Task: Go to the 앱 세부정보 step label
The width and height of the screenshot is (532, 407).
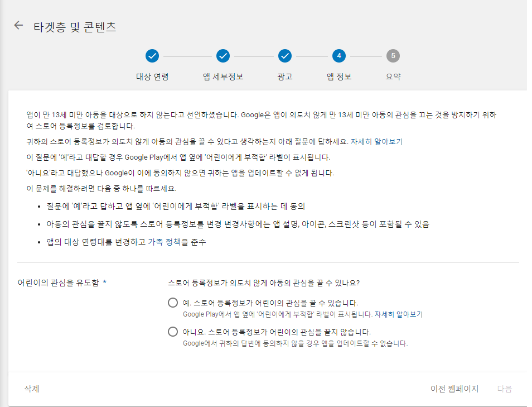Action: pos(223,76)
